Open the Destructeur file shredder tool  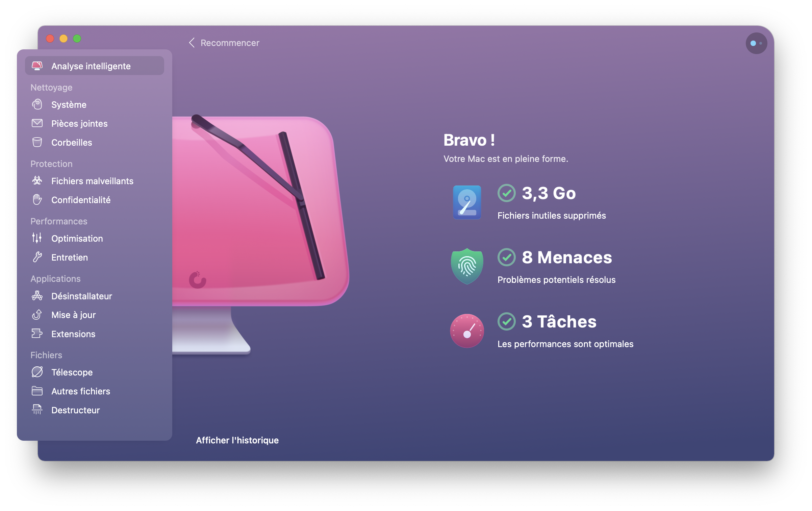75,410
